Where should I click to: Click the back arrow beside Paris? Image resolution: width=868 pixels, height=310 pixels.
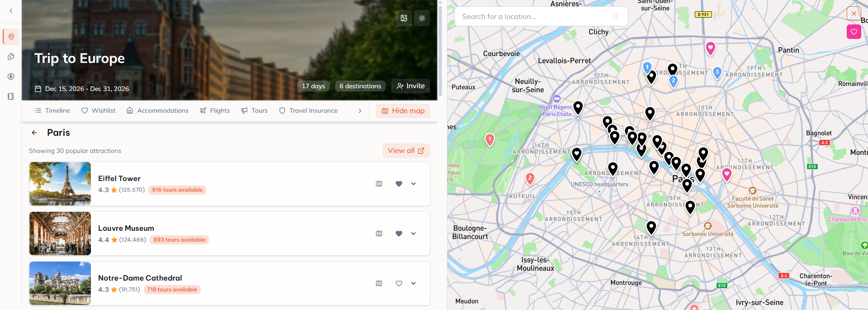point(34,133)
